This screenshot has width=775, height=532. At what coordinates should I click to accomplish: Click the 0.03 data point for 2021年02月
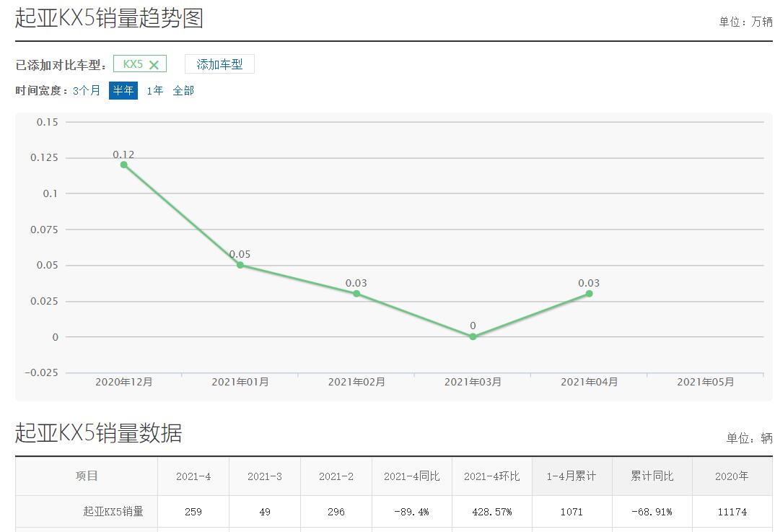click(356, 294)
